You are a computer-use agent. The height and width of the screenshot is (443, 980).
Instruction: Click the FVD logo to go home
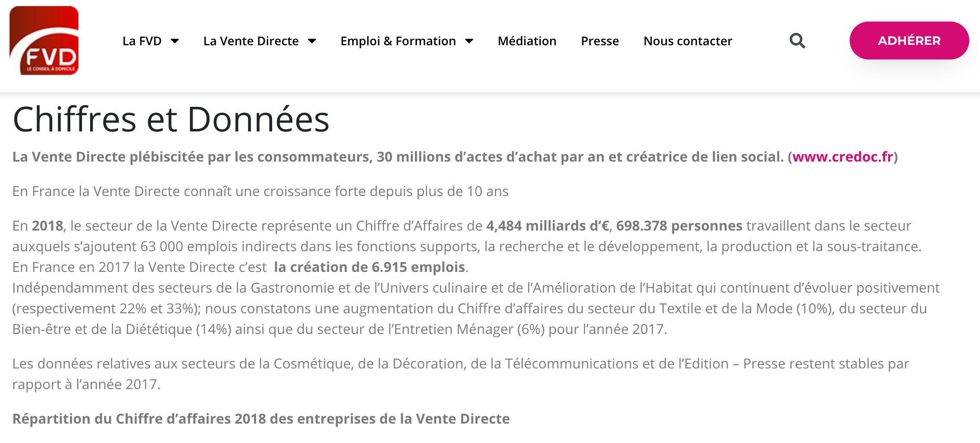(x=44, y=41)
